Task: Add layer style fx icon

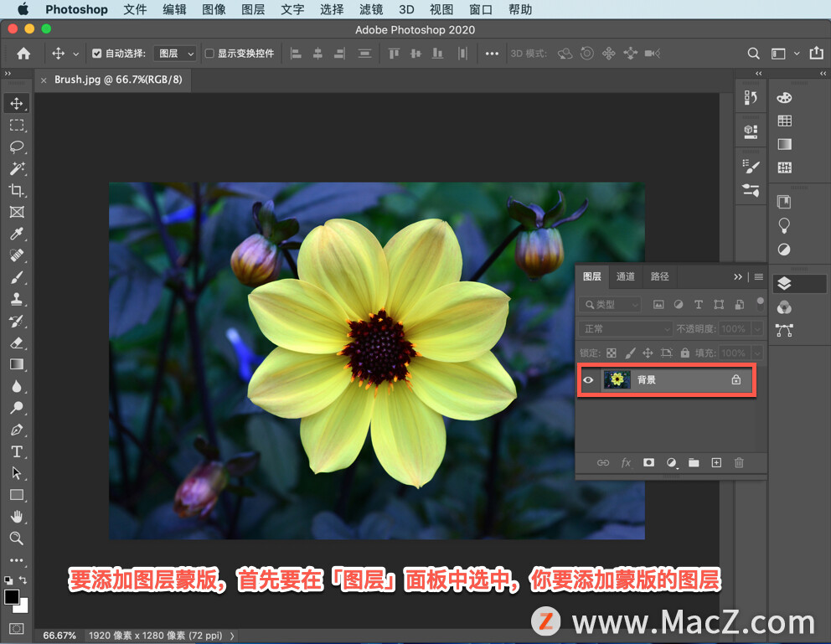Action: coord(626,463)
